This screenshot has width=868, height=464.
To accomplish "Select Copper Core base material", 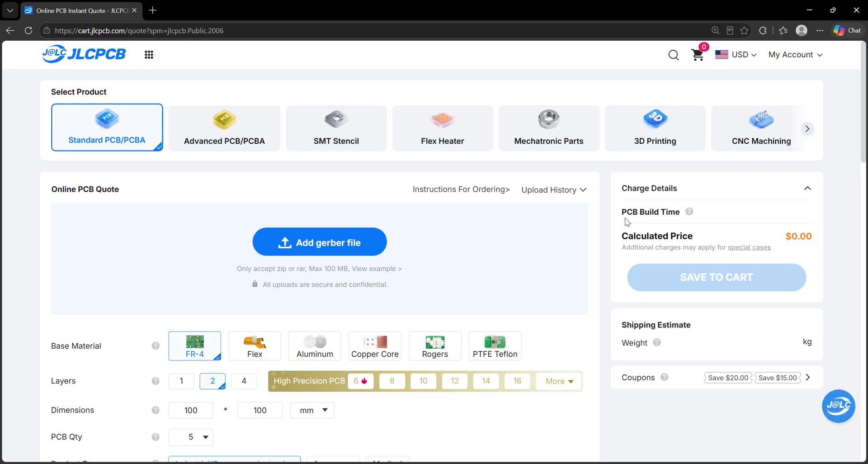I will tap(375, 346).
